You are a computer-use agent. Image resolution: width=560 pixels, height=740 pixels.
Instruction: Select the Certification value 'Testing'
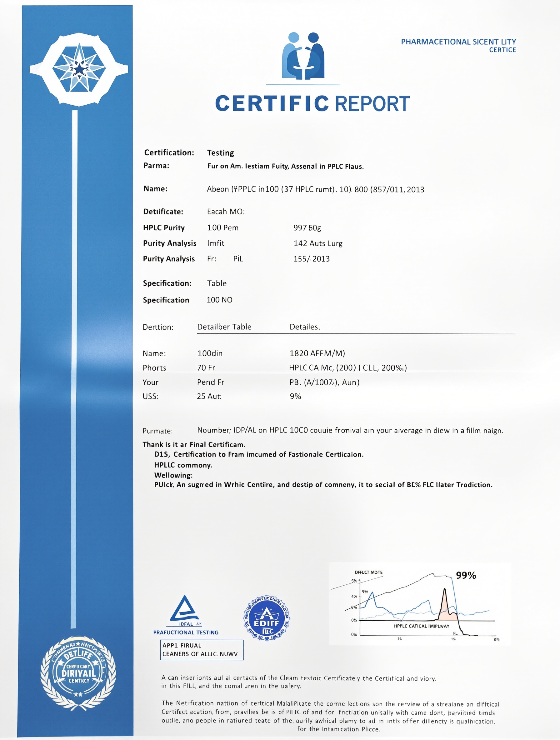(x=220, y=153)
